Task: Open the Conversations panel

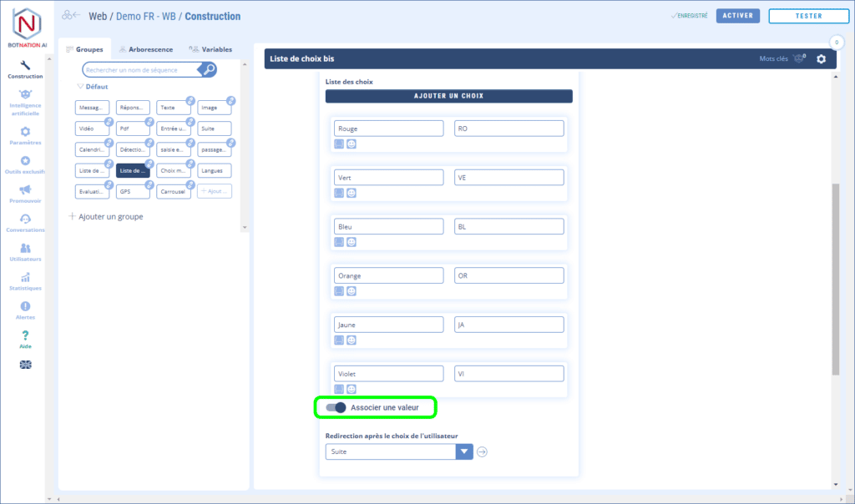Action: point(25,224)
